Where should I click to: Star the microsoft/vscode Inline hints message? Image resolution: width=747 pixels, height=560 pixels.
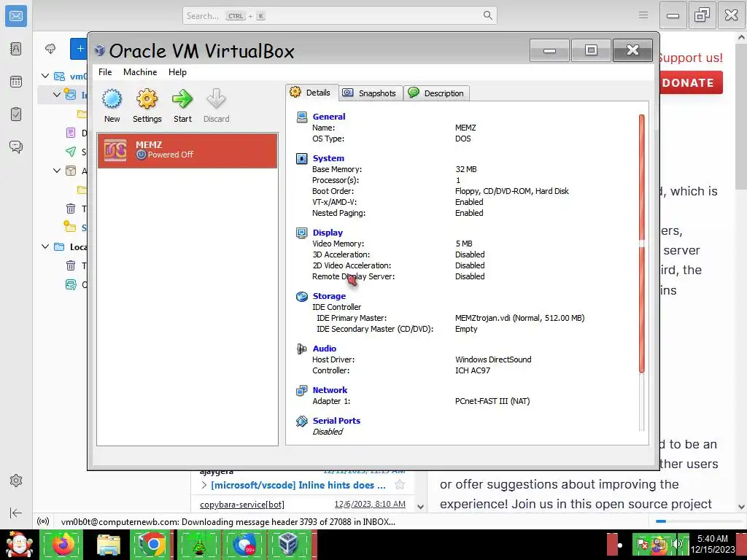pos(400,485)
